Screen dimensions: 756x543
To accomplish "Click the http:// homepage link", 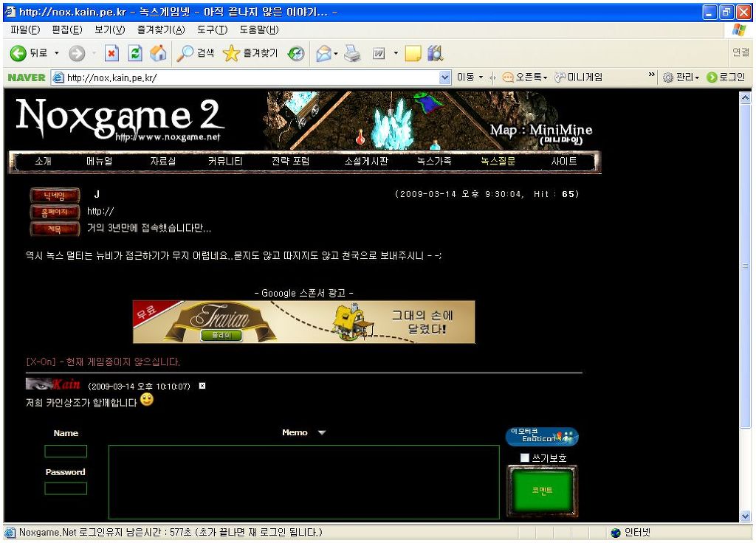I will 100,212.
